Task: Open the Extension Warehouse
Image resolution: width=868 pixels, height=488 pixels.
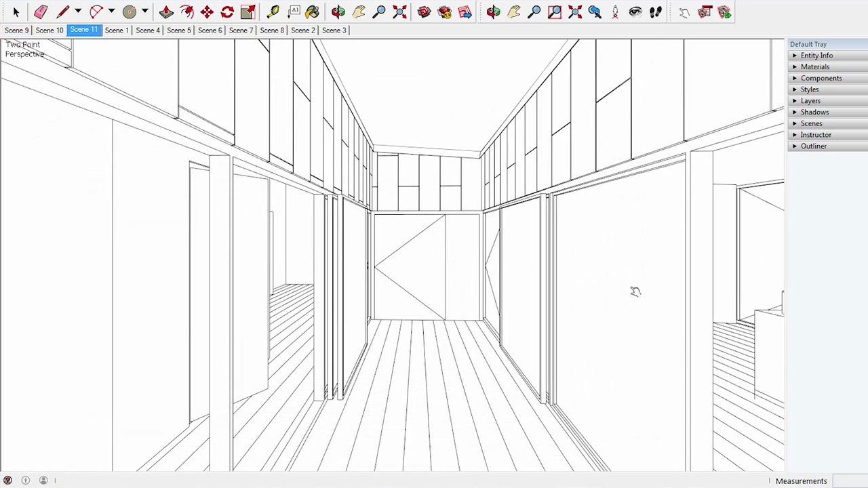Action: [x=444, y=12]
